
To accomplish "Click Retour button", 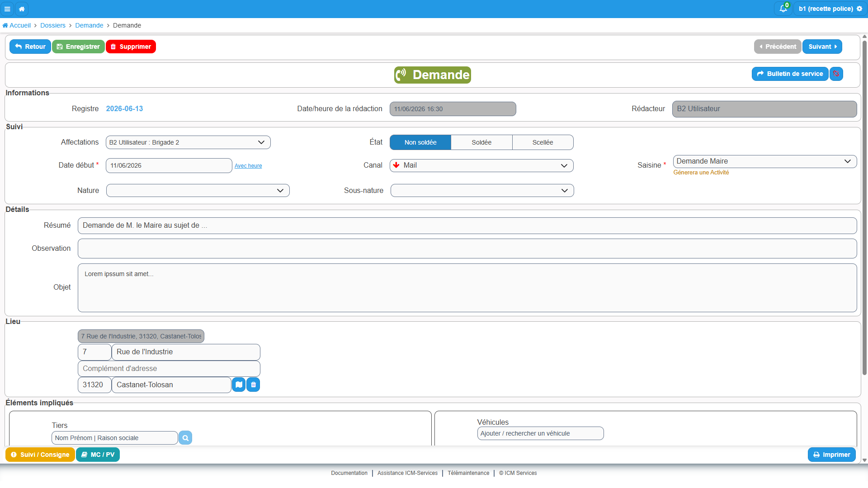I will tap(30, 47).
